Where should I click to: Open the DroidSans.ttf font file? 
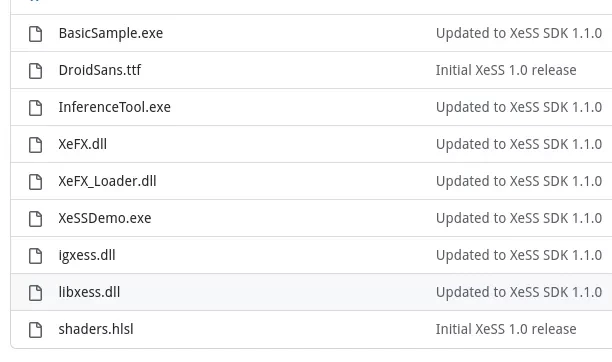click(x=100, y=70)
